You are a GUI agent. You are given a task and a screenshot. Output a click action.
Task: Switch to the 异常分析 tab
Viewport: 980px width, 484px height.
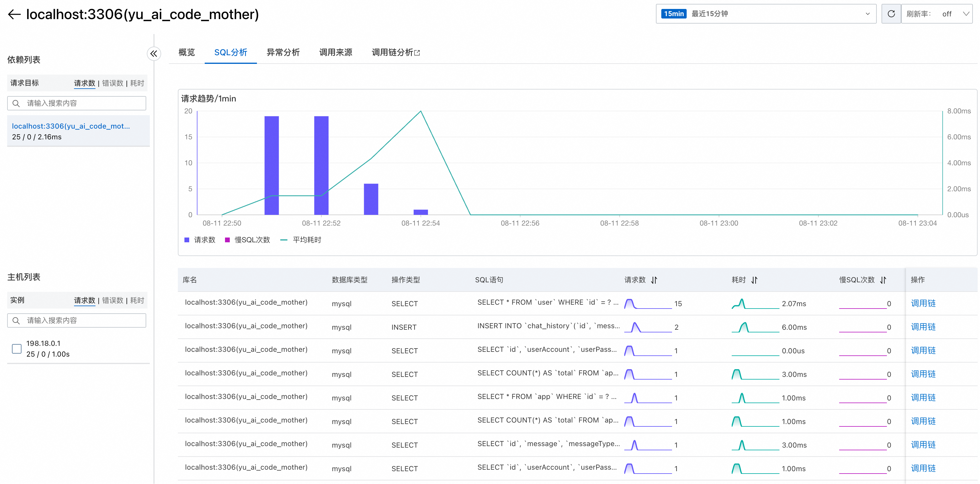283,53
